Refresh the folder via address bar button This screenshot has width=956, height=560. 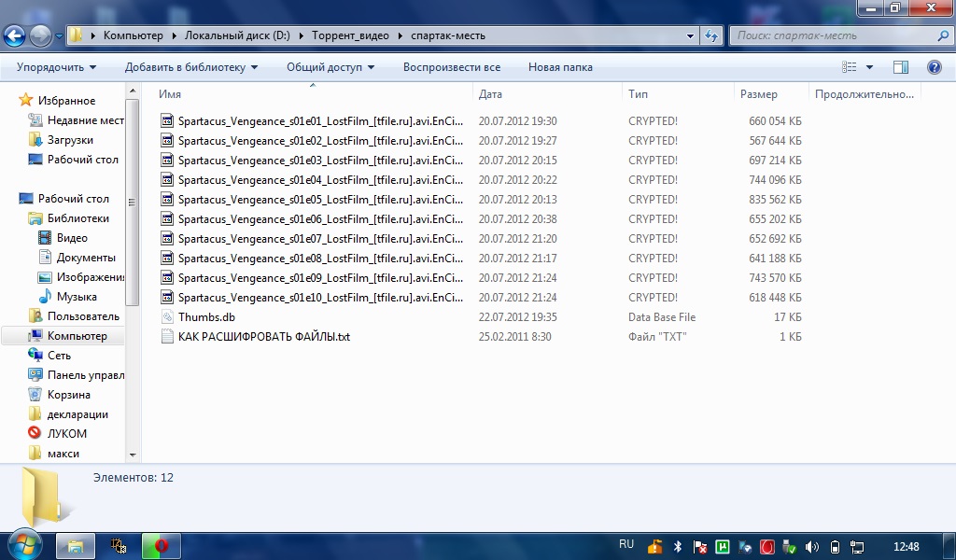point(711,36)
